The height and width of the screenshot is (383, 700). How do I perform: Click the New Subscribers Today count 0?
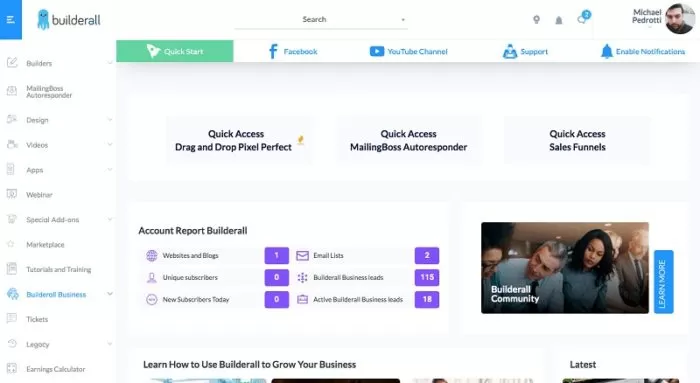coord(276,299)
